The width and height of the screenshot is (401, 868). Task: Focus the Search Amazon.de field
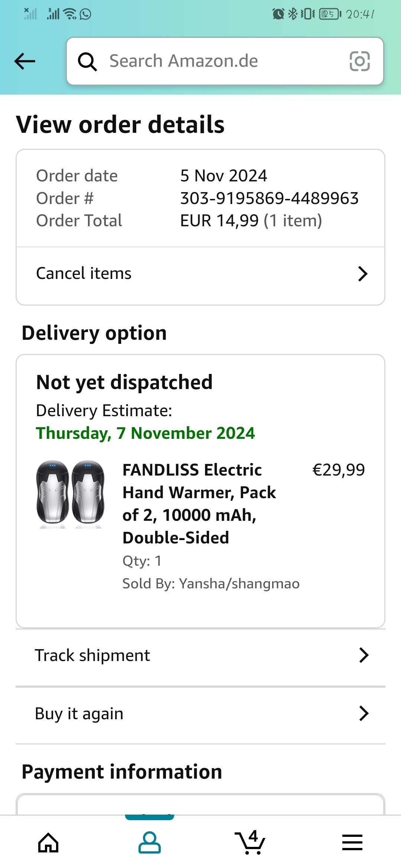pos(215,61)
